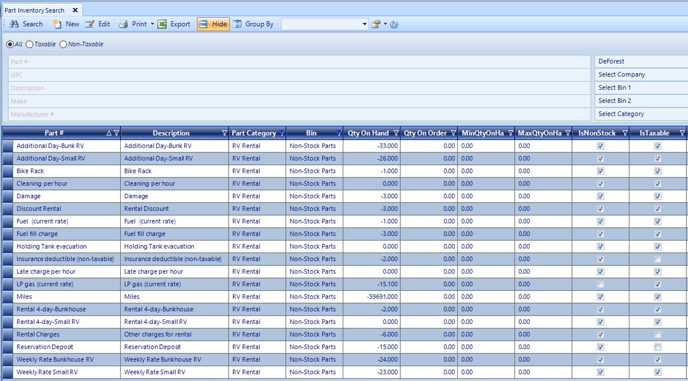
Task: Click the Search binoculars toolbar button
Action: 26,24
